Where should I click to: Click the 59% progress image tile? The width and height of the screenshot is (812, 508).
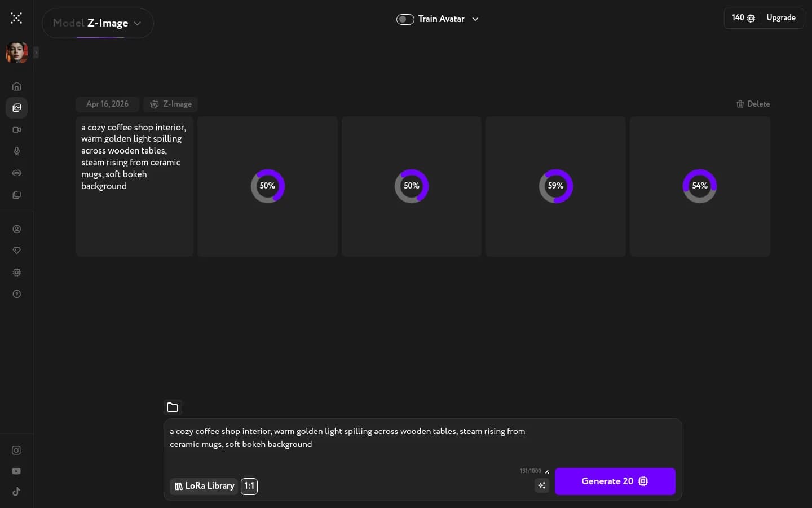(x=555, y=186)
